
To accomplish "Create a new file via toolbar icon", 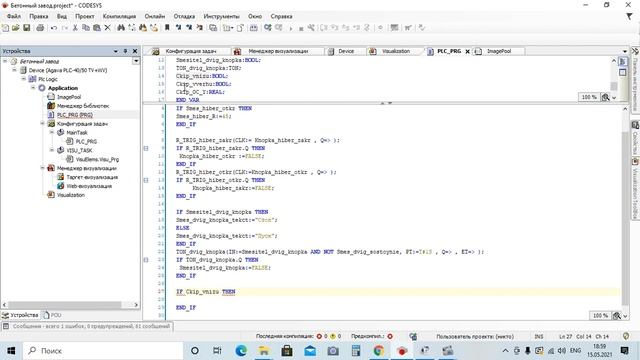I will point(5,28).
